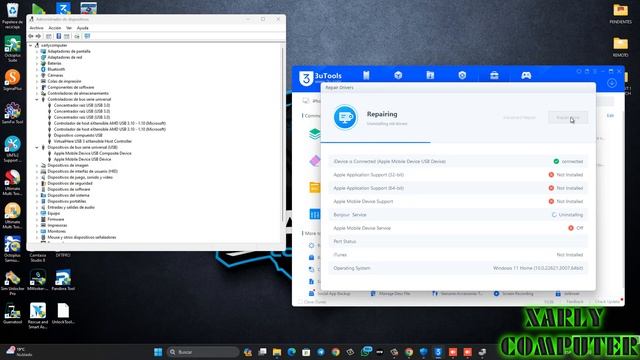Screen dimensions: 640x360
Task: Open the Papelera de reciclaje desktop icon
Action: click(13, 16)
